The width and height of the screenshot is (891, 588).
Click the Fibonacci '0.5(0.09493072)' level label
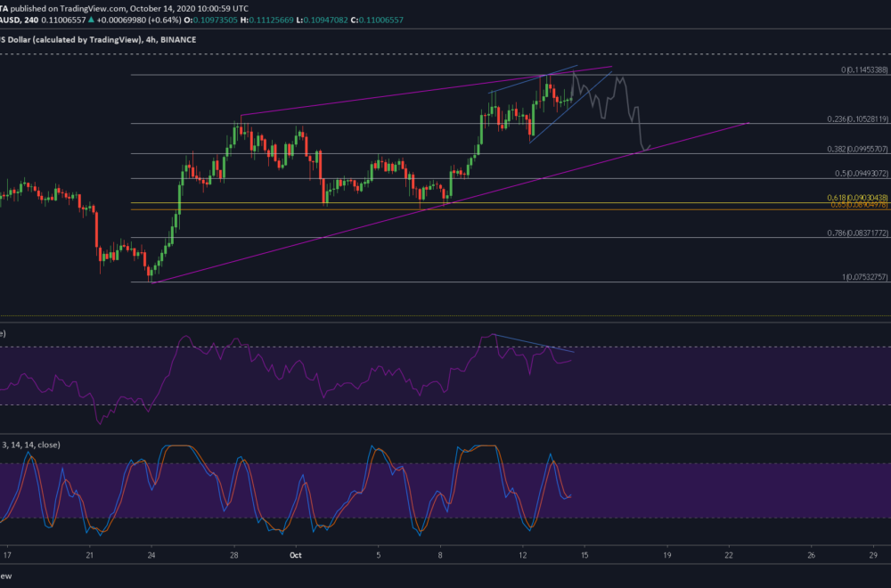(x=861, y=173)
